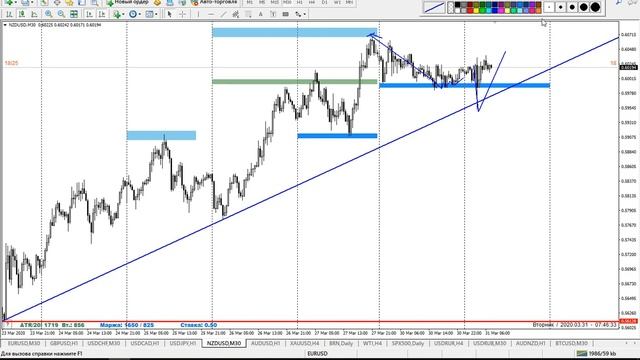This screenshot has width=640, height=360.
Task: Switch to candlestick chart mode
Action: click(22, 14)
